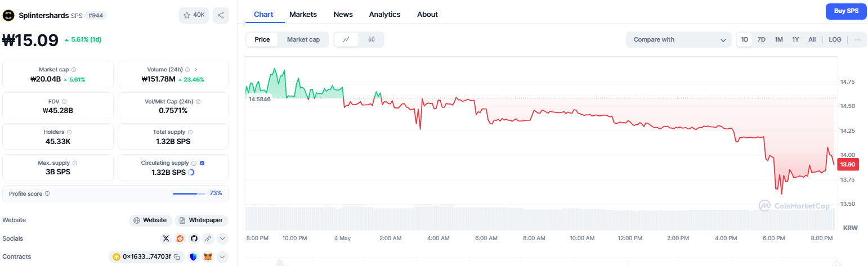Click the 14.5846 opening price label
The width and height of the screenshot is (868, 266).
(259, 99)
